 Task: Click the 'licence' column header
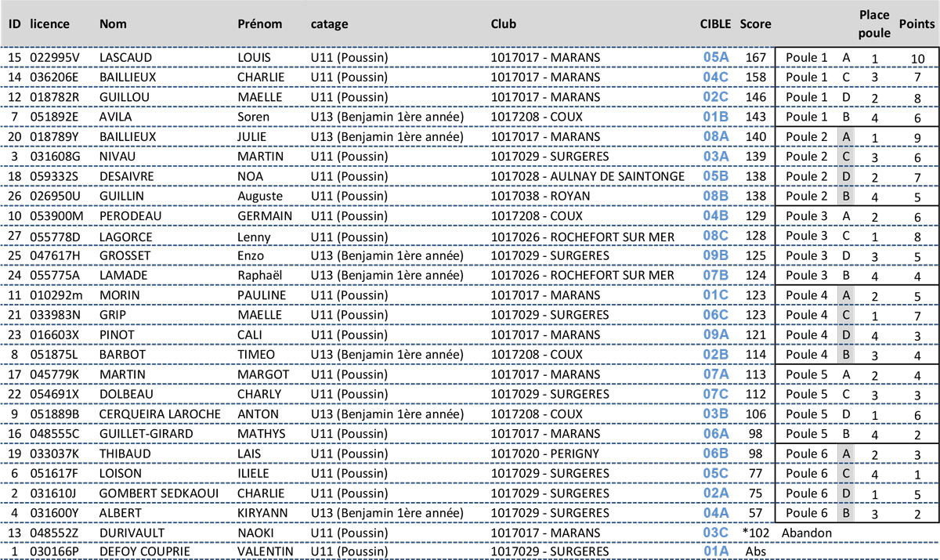coord(49,23)
